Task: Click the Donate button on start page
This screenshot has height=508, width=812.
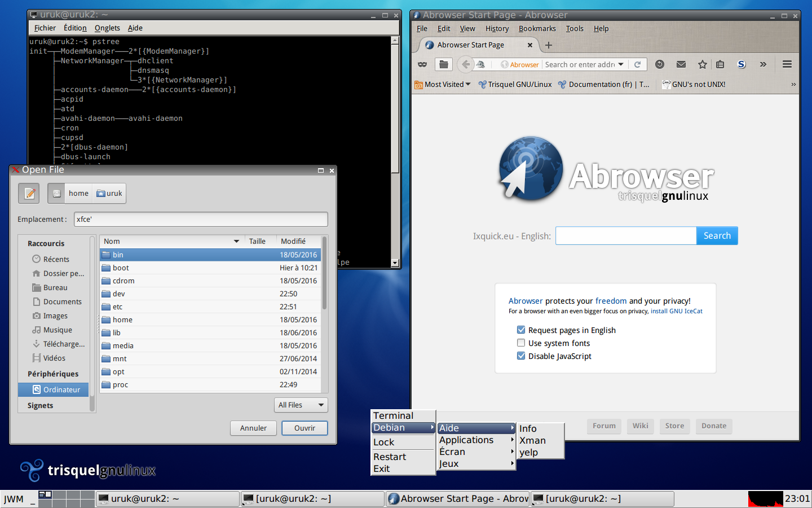Action: (714, 426)
